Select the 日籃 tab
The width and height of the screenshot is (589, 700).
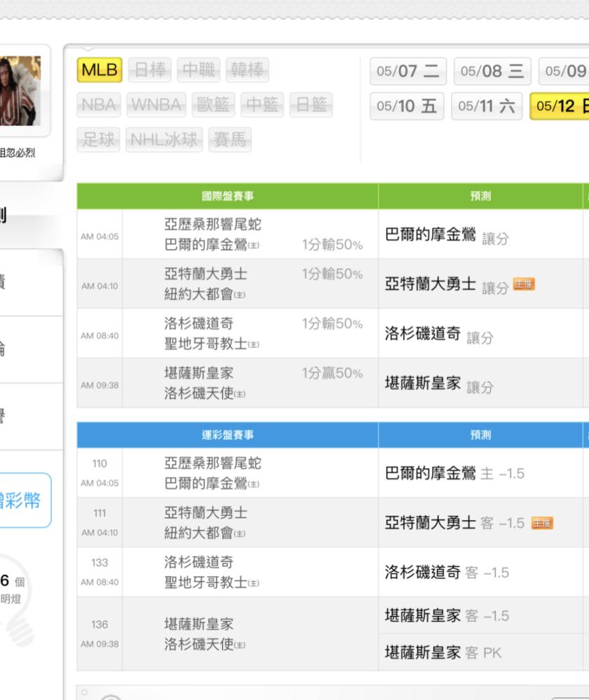311,105
